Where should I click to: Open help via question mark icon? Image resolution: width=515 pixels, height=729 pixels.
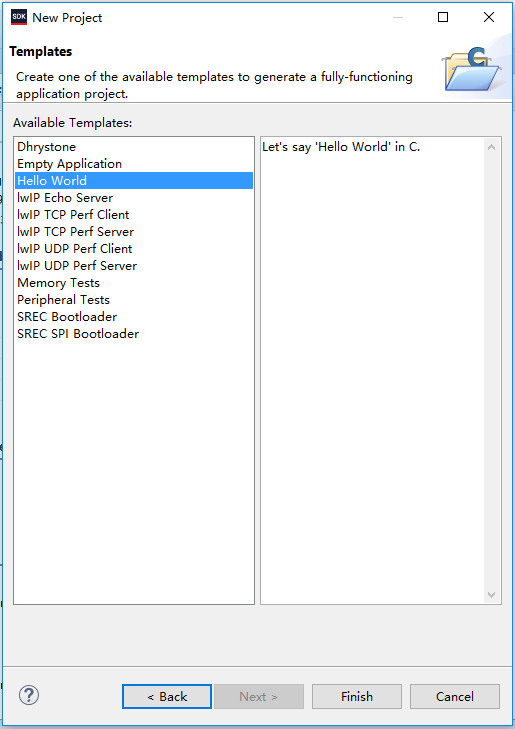tap(29, 696)
